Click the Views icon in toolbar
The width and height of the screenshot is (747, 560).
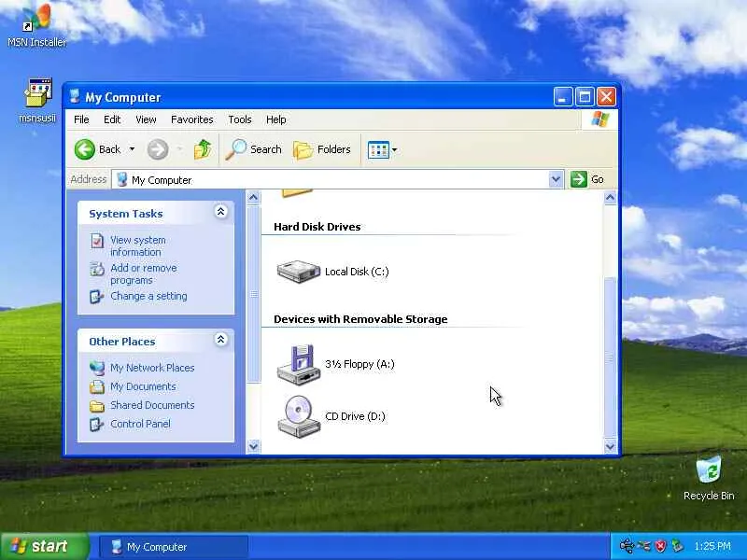pos(379,150)
